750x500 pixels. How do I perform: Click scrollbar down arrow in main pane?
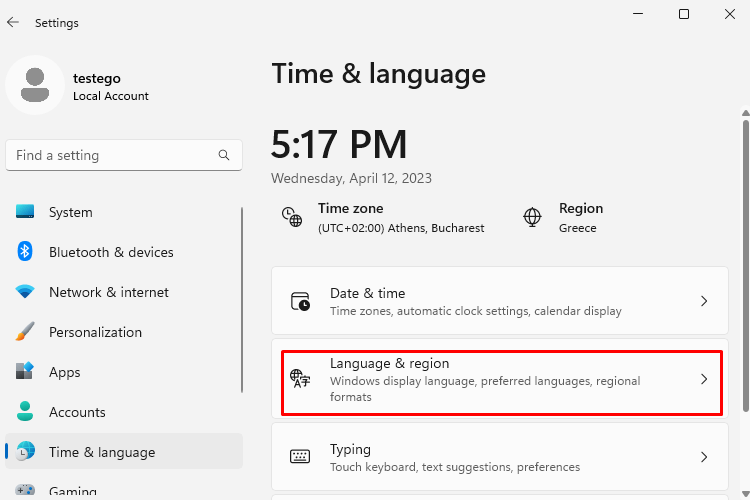pyautogui.click(x=745, y=494)
